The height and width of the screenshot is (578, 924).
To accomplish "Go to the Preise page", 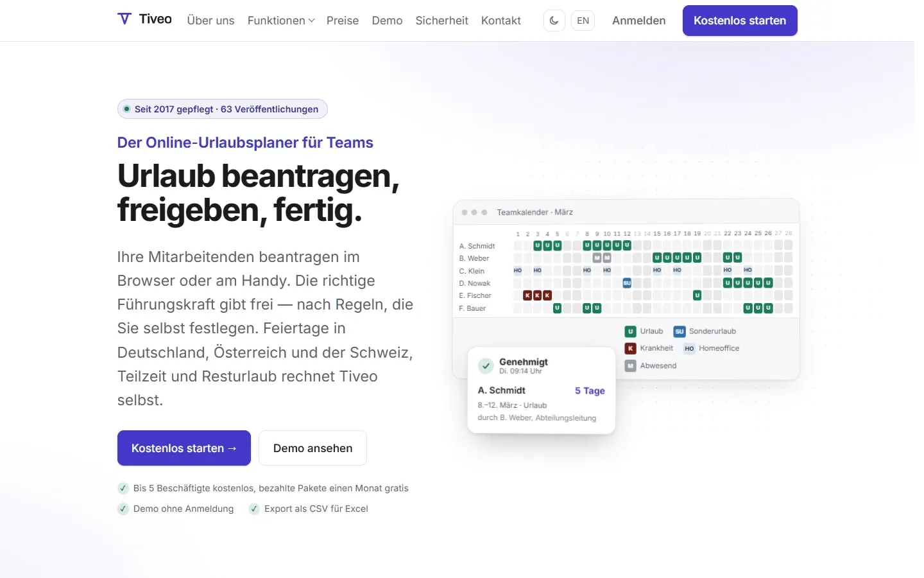I will pos(343,21).
